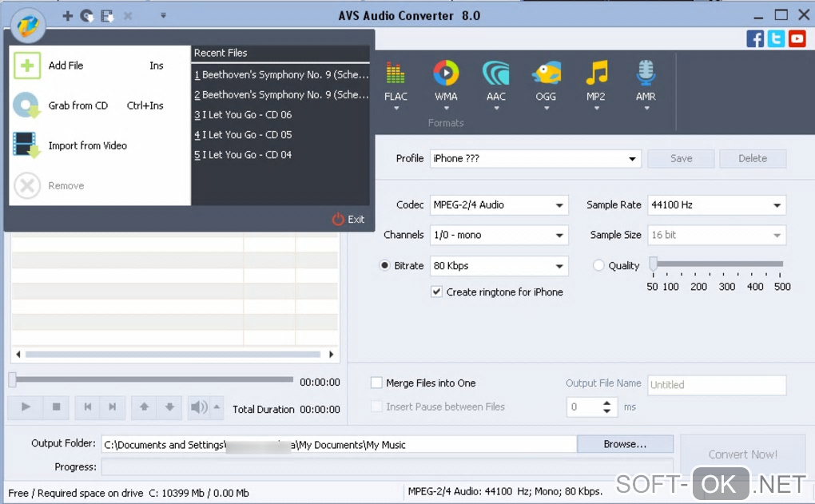This screenshot has height=504, width=815.
Task: Click the Save profile button
Action: pos(681,158)
